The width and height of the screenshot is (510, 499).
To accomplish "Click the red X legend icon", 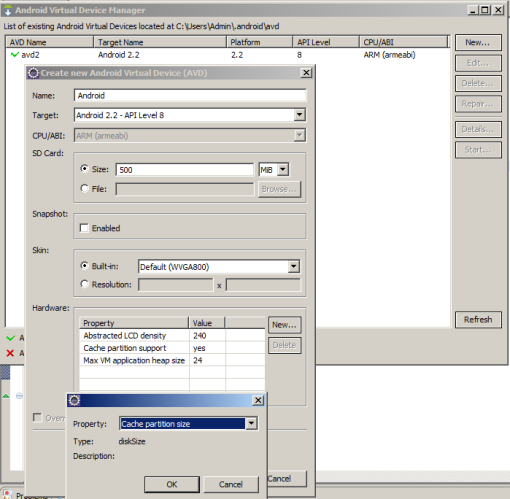I will click(10, 353).
